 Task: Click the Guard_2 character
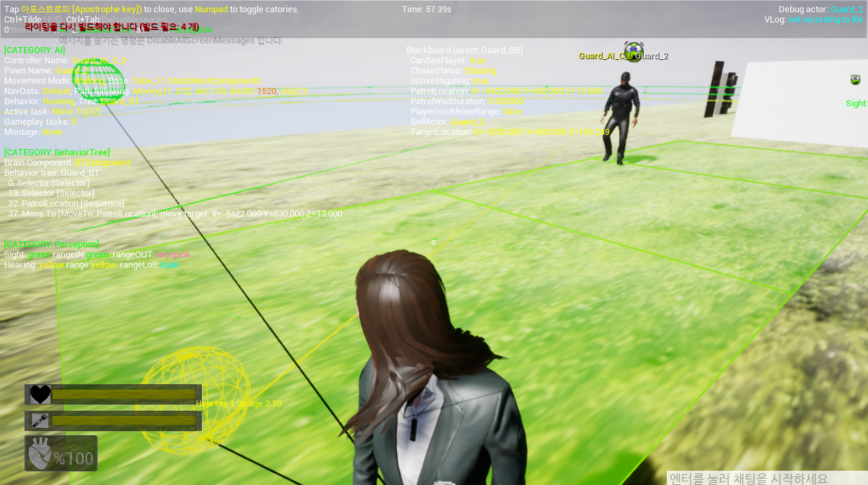[621, 117]
